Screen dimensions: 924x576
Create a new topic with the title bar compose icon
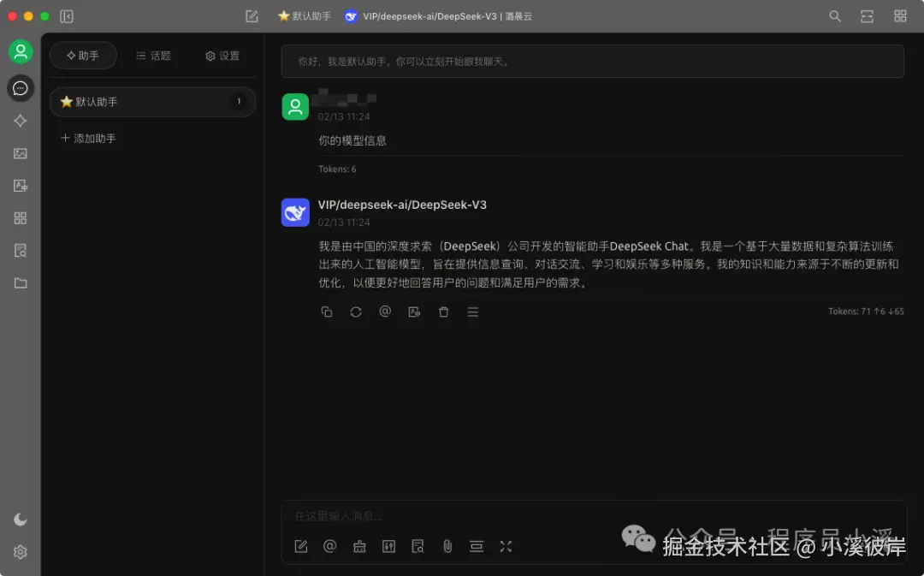[252, 16]
